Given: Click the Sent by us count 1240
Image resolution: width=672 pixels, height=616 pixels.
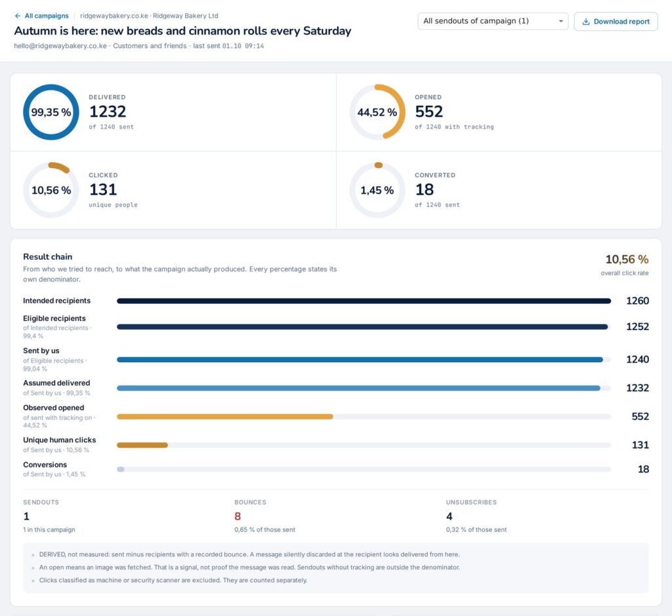Looking at the screenshot, I should coord(637,359).
